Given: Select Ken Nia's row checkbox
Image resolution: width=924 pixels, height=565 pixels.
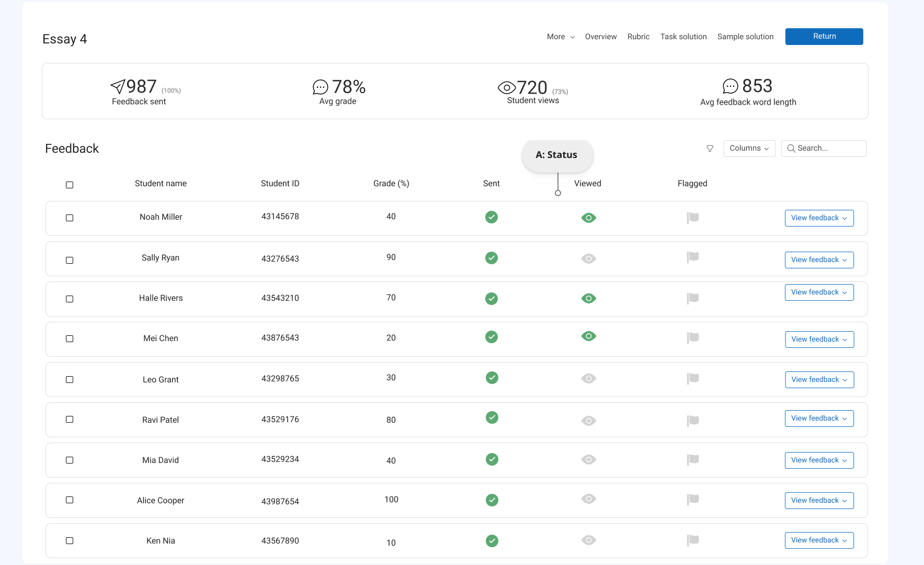Looking at the screenshot, I should coord(70,540).
